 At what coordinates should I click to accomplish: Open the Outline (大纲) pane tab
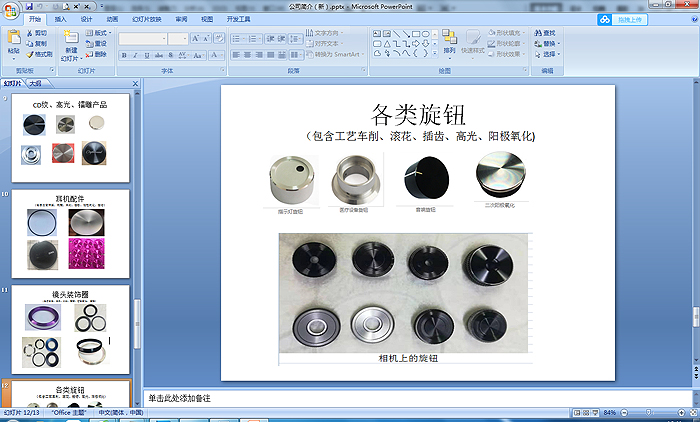click(36, 83)
